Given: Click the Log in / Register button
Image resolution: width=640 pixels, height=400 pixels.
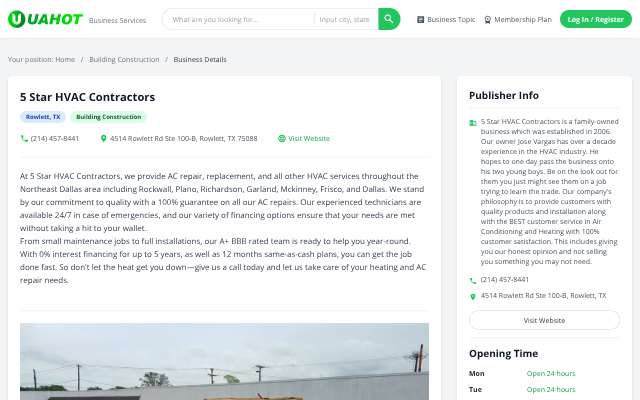Looking at the screenshot, I should coord(596,19).
